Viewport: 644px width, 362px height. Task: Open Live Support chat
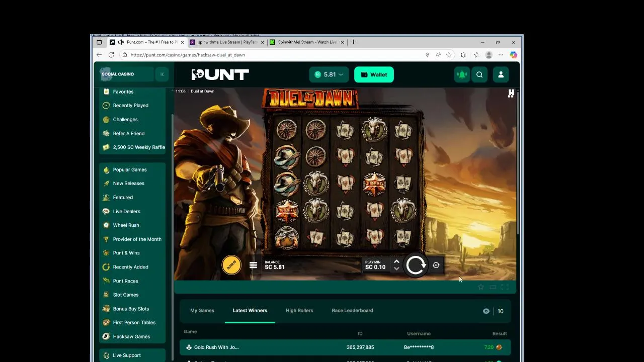(x=126, y=355)
